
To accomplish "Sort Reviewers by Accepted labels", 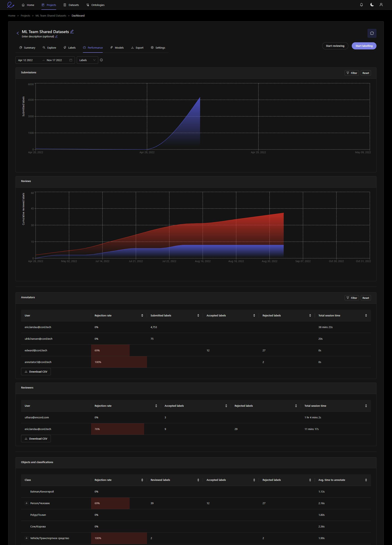I will 226,406.
